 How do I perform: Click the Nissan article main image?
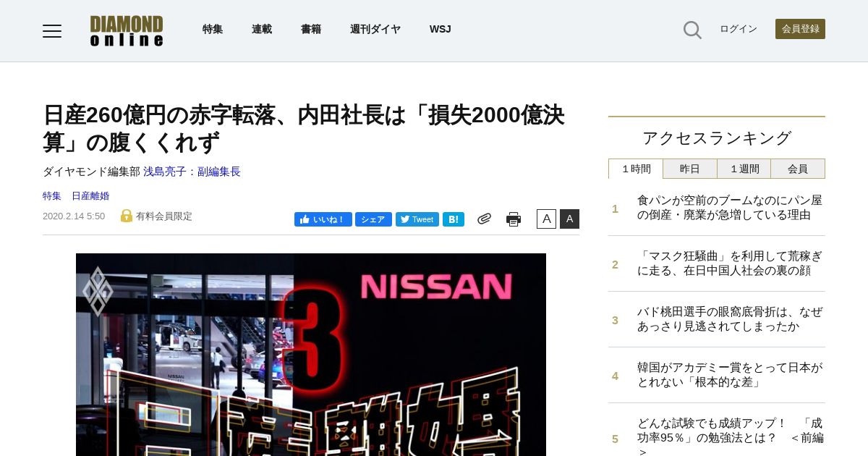[x=311, y=355]
